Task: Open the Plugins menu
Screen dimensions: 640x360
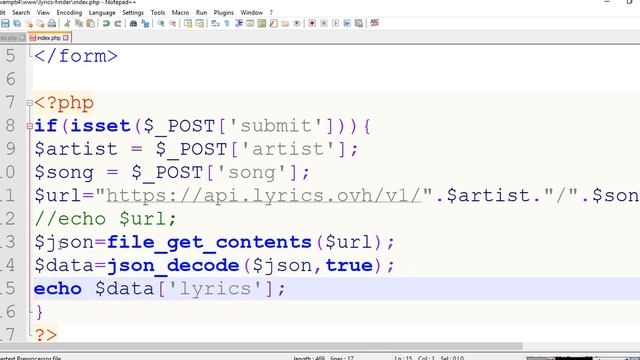Action: (x=224, y=13)
